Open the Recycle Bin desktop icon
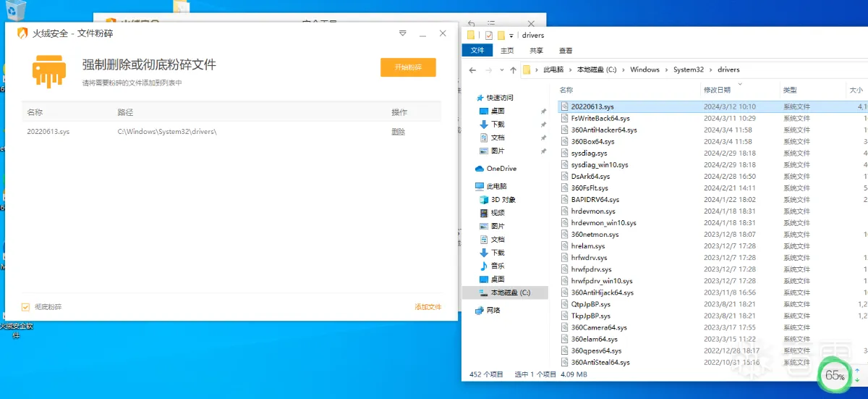868x399 pixels. (x=15, y=10)
